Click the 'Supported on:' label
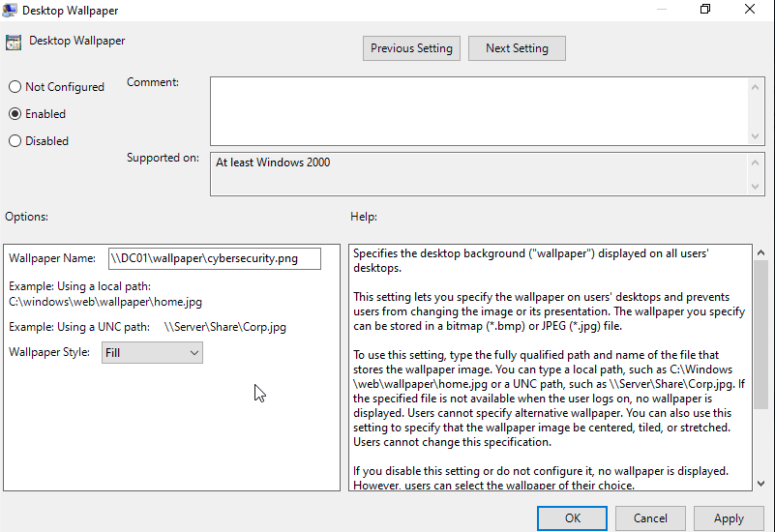This screenshot has height=532, width=775. [x=163, y=158]
